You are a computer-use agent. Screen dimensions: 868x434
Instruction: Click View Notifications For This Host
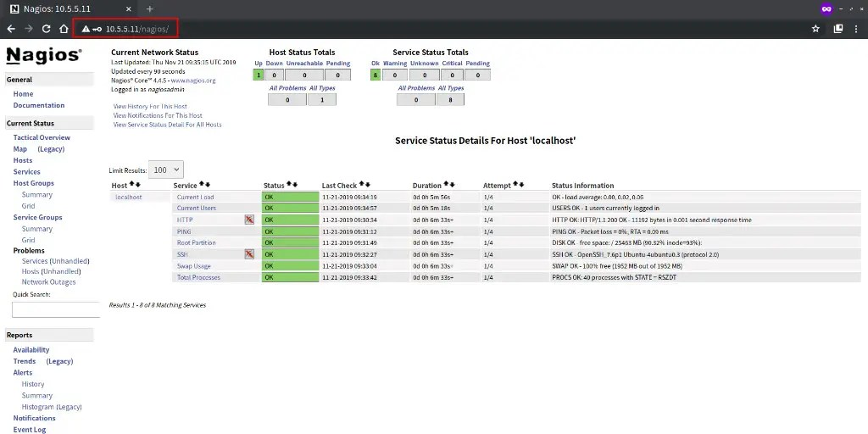pos(158,115)
